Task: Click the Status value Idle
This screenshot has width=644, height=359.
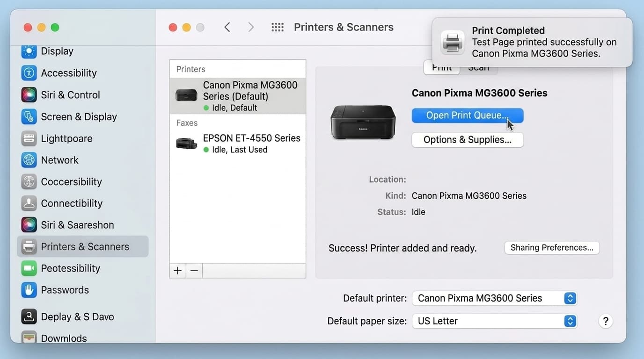Action: (418, 212)
